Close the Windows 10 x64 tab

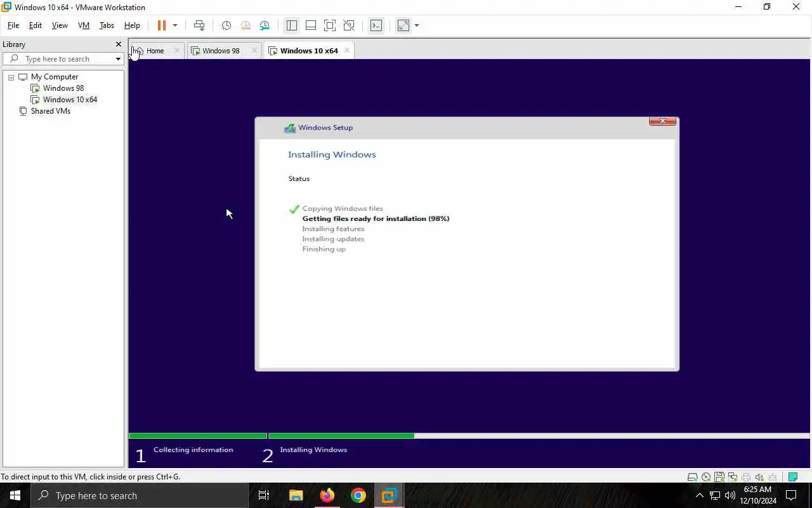tap(346, 51)
